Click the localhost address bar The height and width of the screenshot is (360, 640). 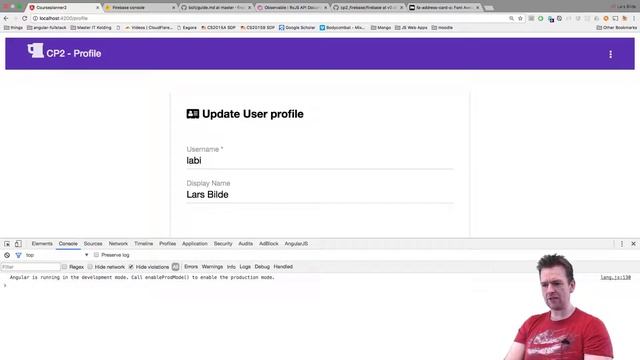[x=269, y=18]
